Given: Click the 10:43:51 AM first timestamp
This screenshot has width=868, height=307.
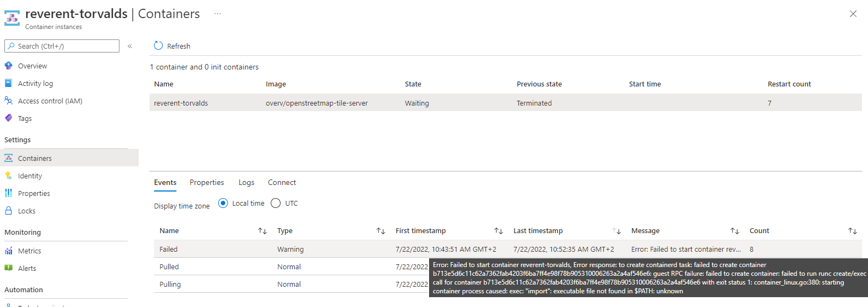Looking at the screenshot, I should (x=446, y=249).
